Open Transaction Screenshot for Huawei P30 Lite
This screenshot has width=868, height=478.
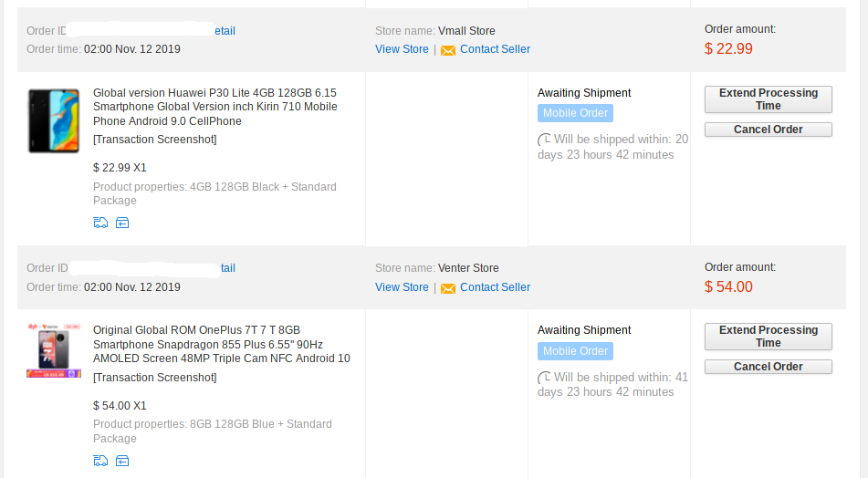pos(155,140)
